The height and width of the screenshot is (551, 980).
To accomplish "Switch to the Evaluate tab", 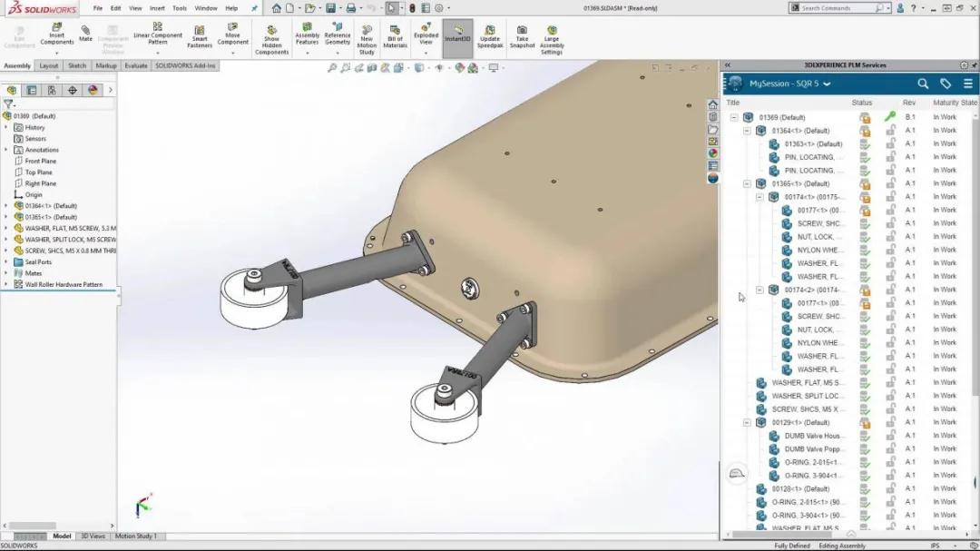I will 134,65.
